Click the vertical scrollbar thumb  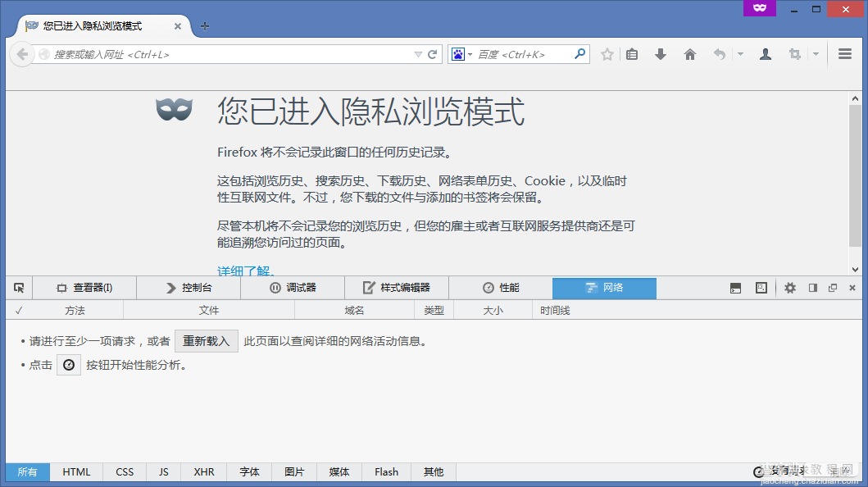point(855,175)
